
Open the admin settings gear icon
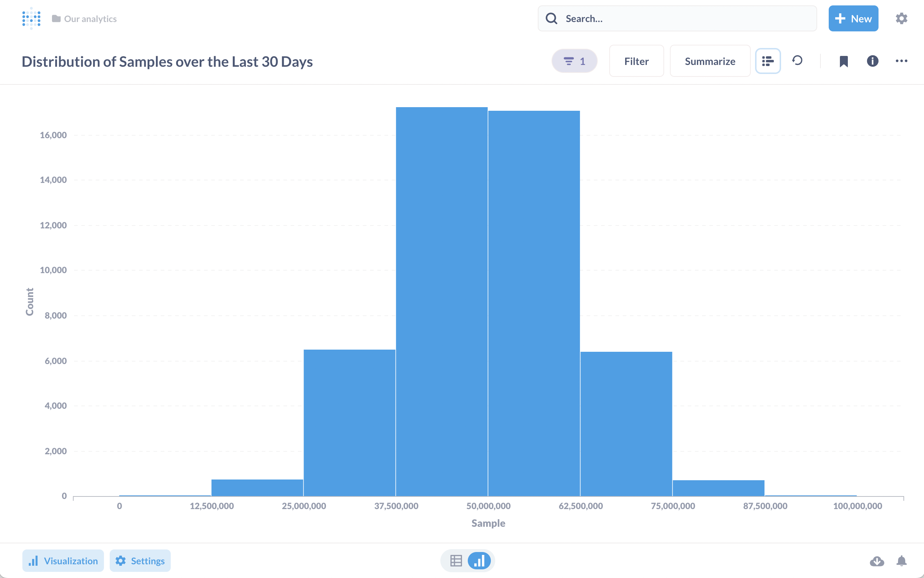901,18
